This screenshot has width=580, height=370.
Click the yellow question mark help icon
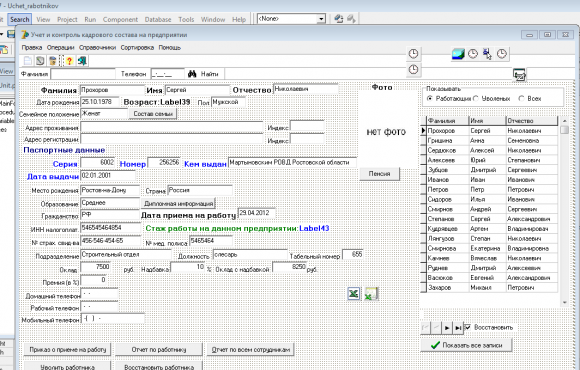click(x=69, y=61)
